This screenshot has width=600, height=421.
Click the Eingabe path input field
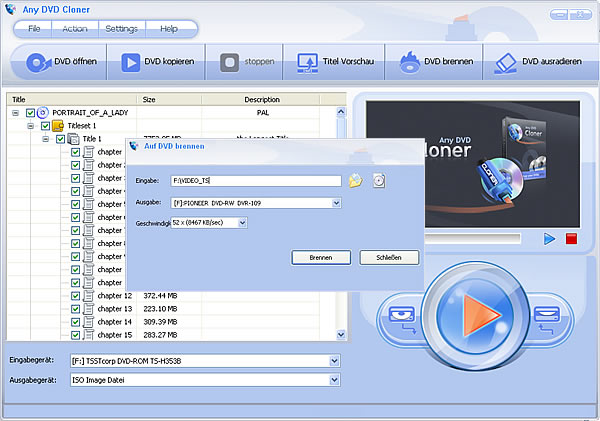click(256, 181)
